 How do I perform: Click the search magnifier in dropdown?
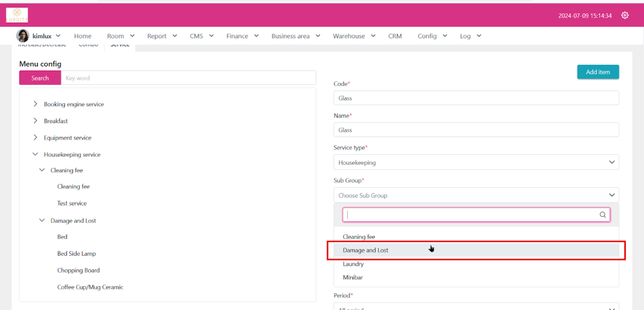pos(602,215)
